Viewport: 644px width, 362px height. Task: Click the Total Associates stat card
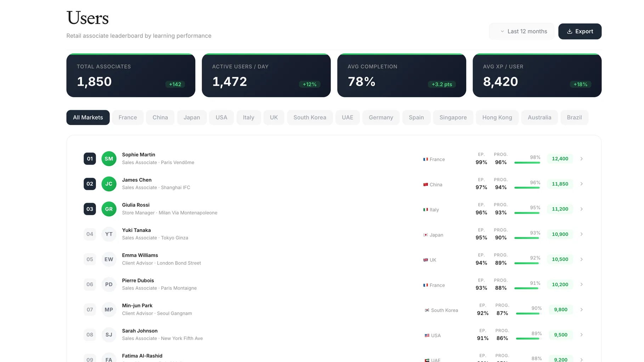click(x=131, y=75)
